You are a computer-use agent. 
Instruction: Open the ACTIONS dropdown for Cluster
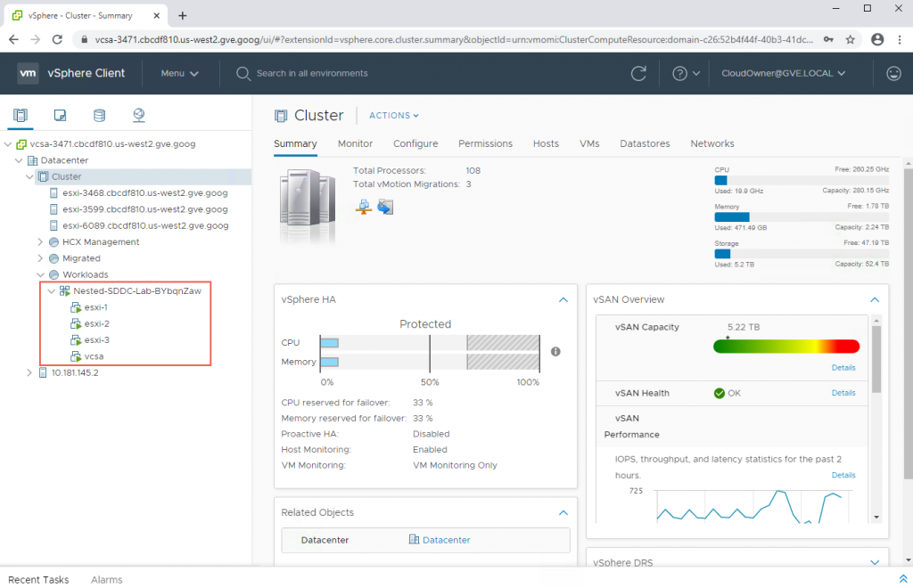point(393,116)
